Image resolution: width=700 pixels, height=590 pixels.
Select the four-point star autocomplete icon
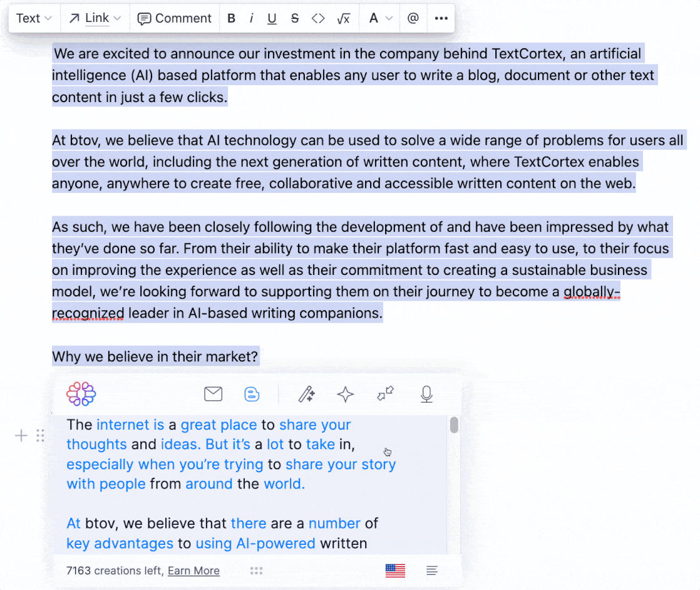(346, 395)
